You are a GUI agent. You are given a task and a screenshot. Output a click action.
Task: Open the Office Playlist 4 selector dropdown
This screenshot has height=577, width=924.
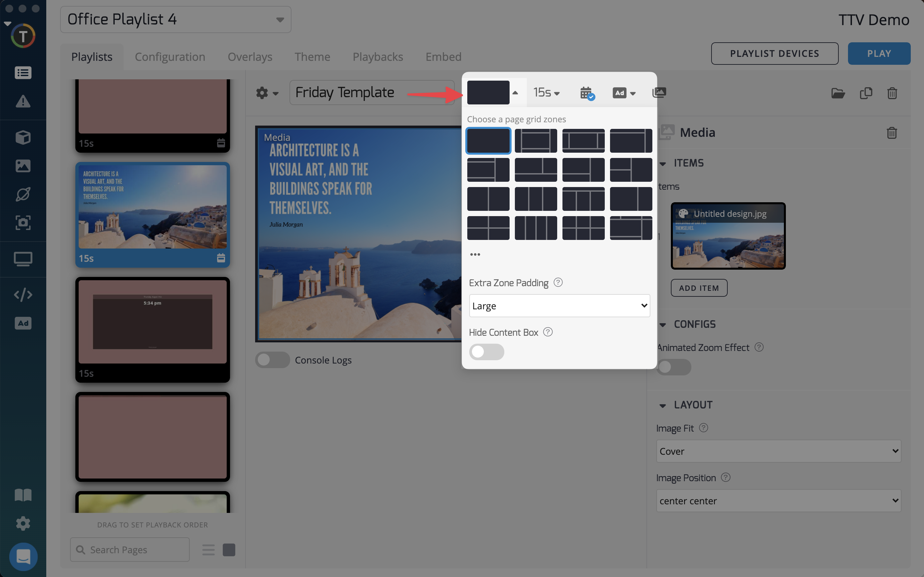[x=175, y=19]
